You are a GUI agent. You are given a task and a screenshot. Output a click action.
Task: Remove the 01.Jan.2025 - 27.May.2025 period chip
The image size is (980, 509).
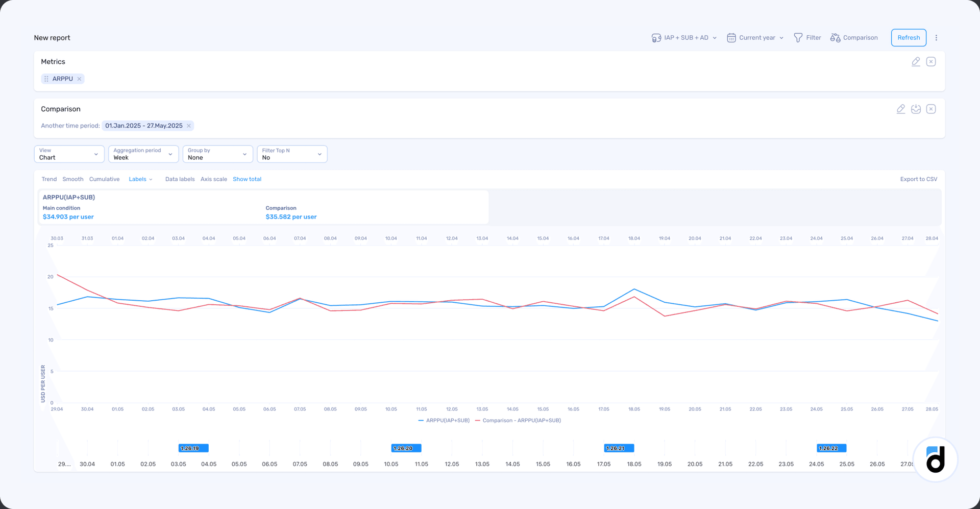[189, 126]
